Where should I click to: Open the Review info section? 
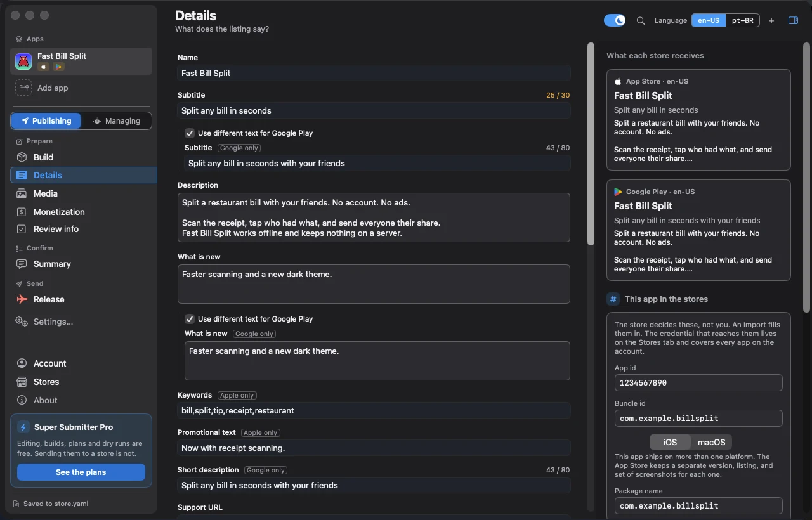(83, 229)
